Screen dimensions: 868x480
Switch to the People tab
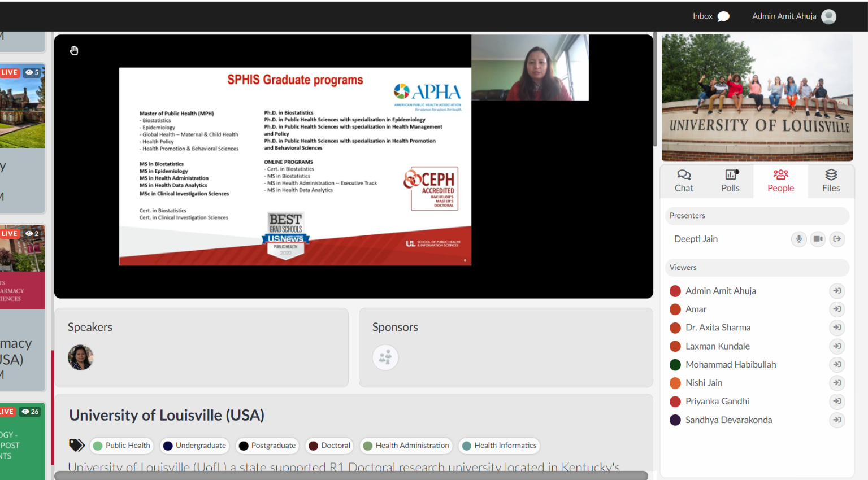click(x=780, y=181)
